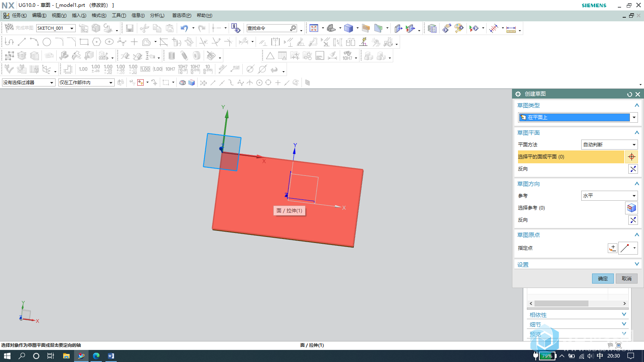Screen dimensions: 644x362
Task: Select the Circle sketch tool
Action: [x=47, y=42]
